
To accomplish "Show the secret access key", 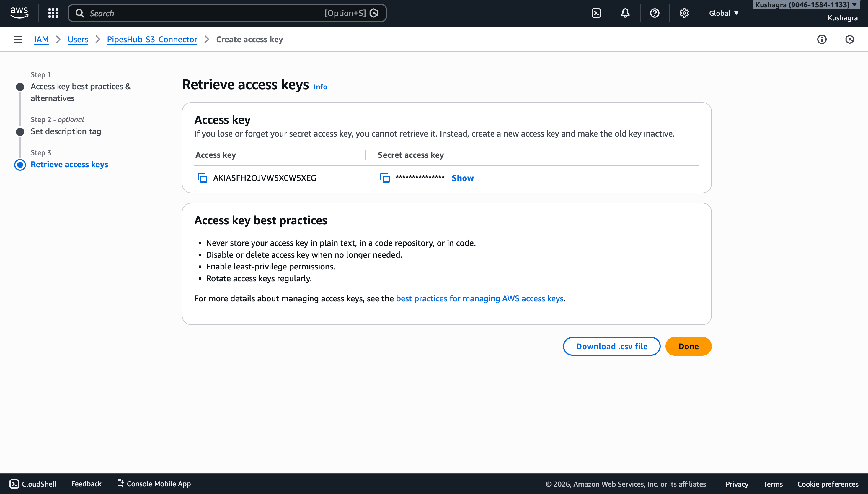I will click(463, 178).
